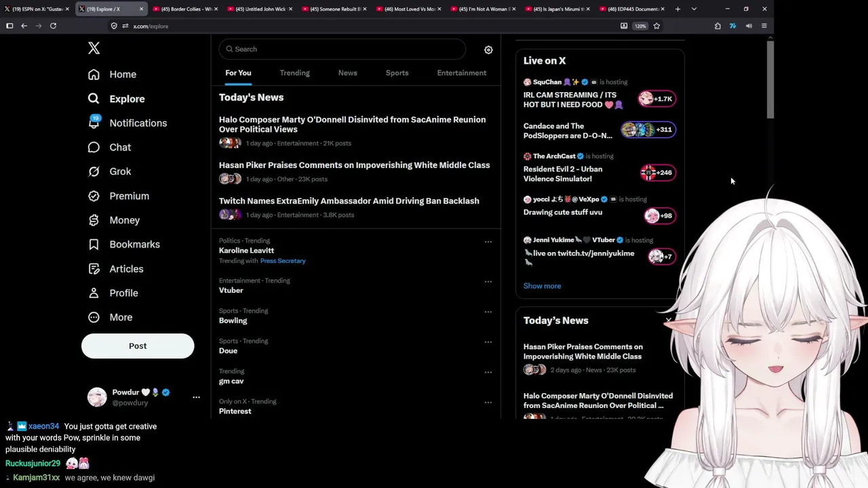Bookmark this page with star icon
The width and height of the screenshot is (868, 488).
[x=656, y=26]
